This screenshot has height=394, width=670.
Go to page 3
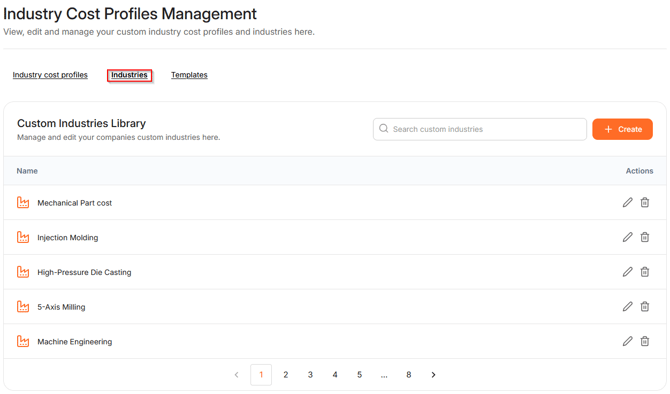point(310,375)
